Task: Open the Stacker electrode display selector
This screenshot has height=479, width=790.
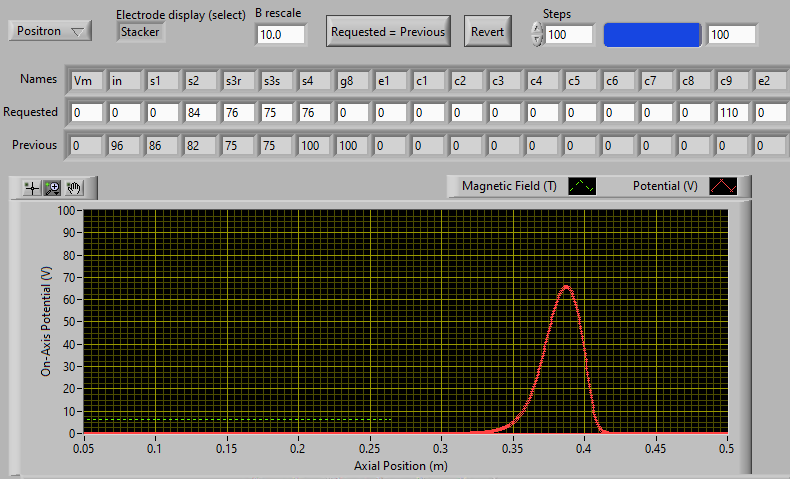Action: click(x=140, y=31)
